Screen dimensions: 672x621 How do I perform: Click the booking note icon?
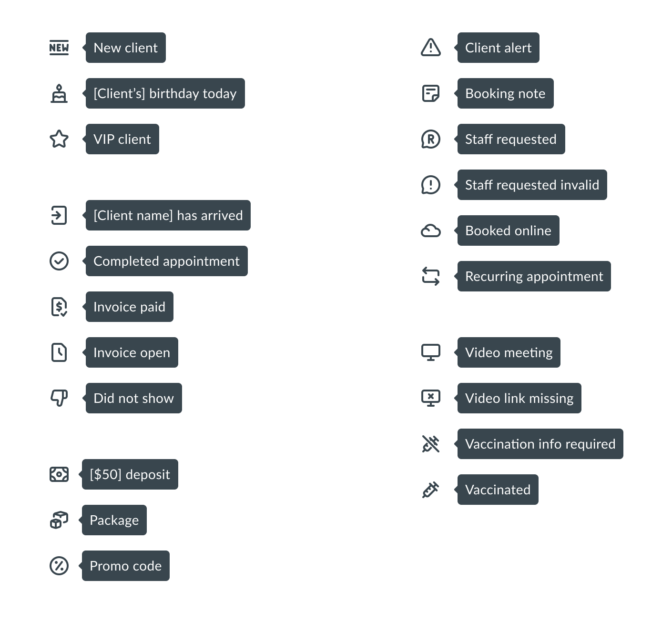[430, 93]
